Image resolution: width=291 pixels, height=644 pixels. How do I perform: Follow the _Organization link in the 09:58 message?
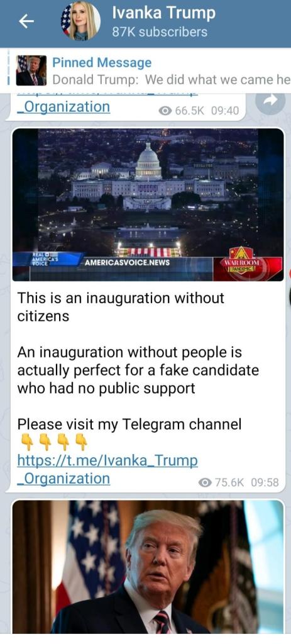tap(63, 479)
